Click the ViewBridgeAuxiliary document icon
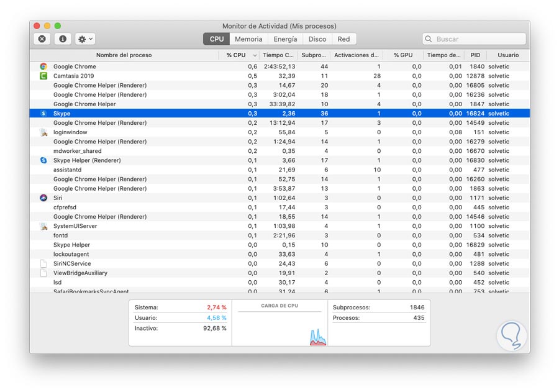 (43, 273)
